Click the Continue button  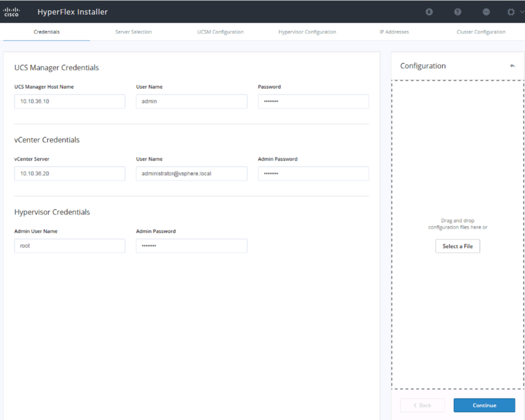point(484,405)
